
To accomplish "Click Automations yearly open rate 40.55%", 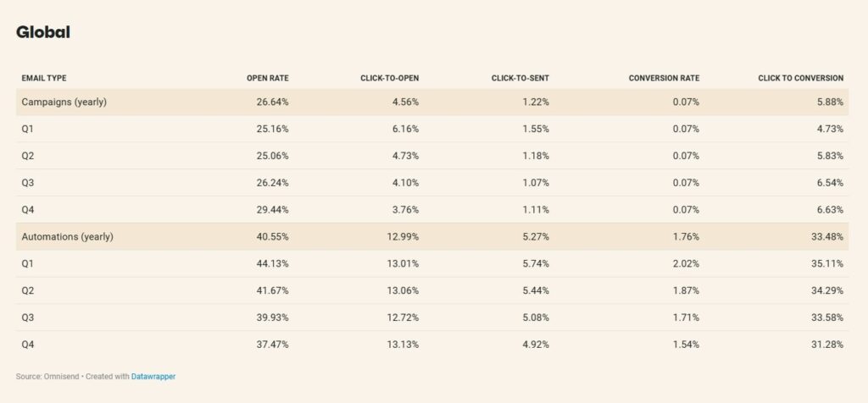I will (273, 237).
